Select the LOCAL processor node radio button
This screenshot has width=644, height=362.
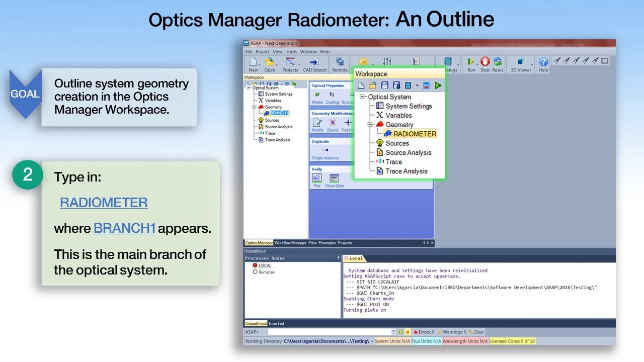(255, 265)
